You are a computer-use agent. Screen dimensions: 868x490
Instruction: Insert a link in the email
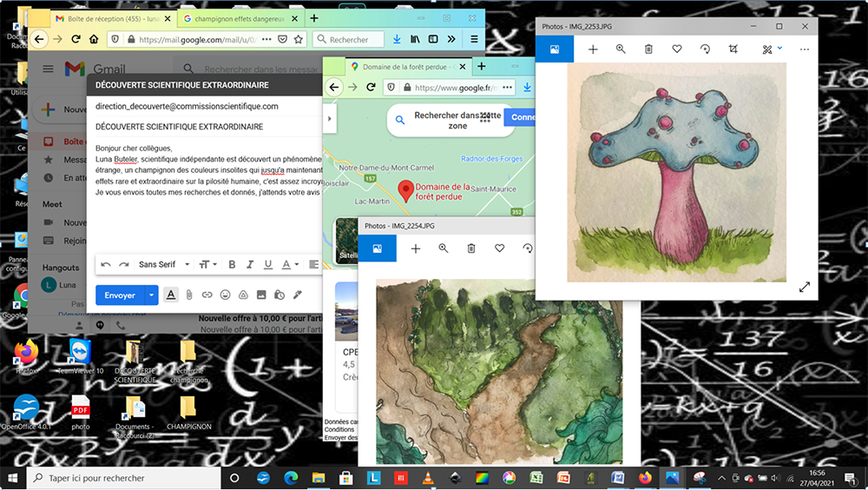(207, 295)
